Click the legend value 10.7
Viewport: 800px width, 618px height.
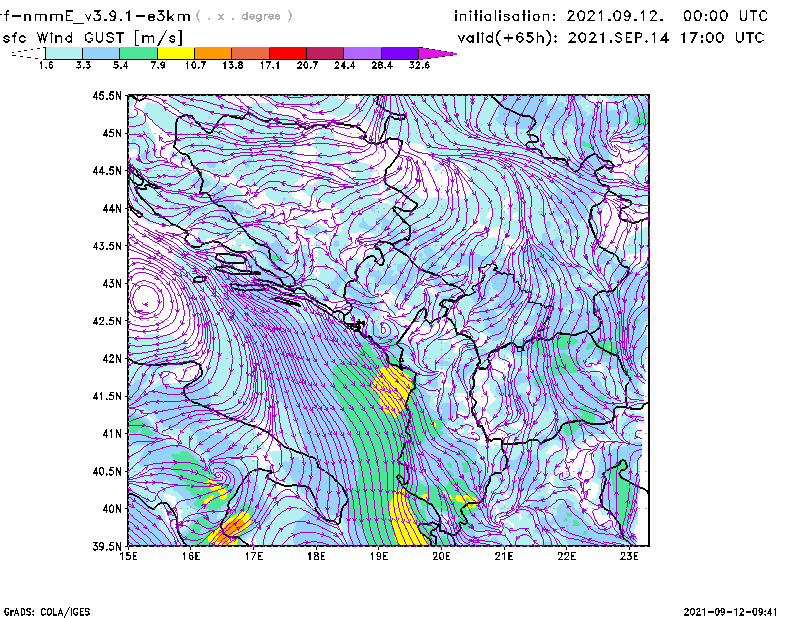[195, 65]
